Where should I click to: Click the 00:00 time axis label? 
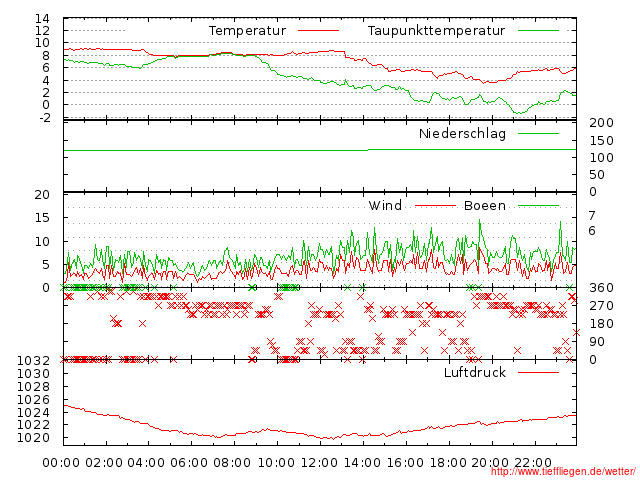(61, 463)
